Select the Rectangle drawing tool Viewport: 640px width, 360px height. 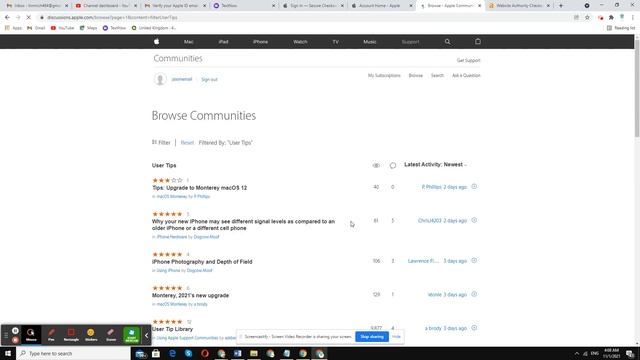[x=71, y=335]
